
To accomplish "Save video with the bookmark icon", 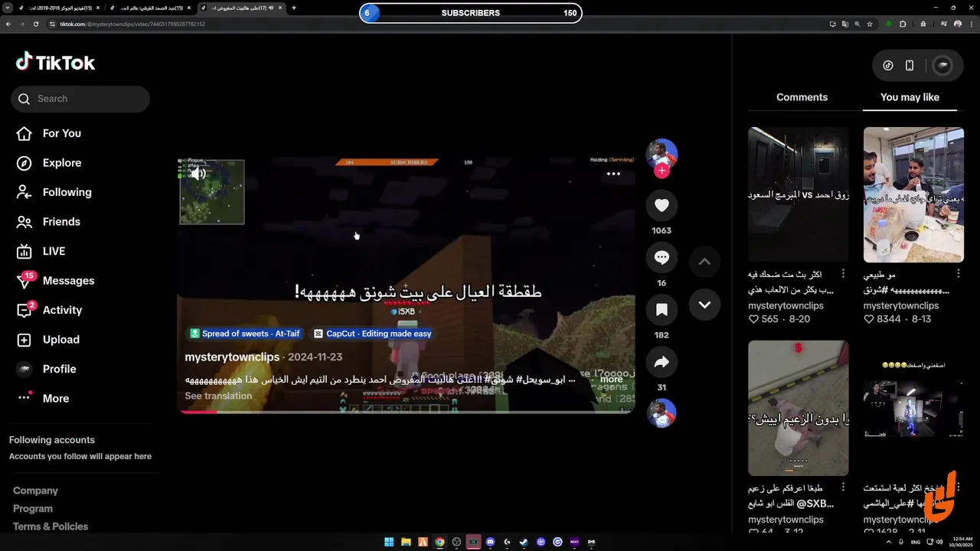I will 662,310.
